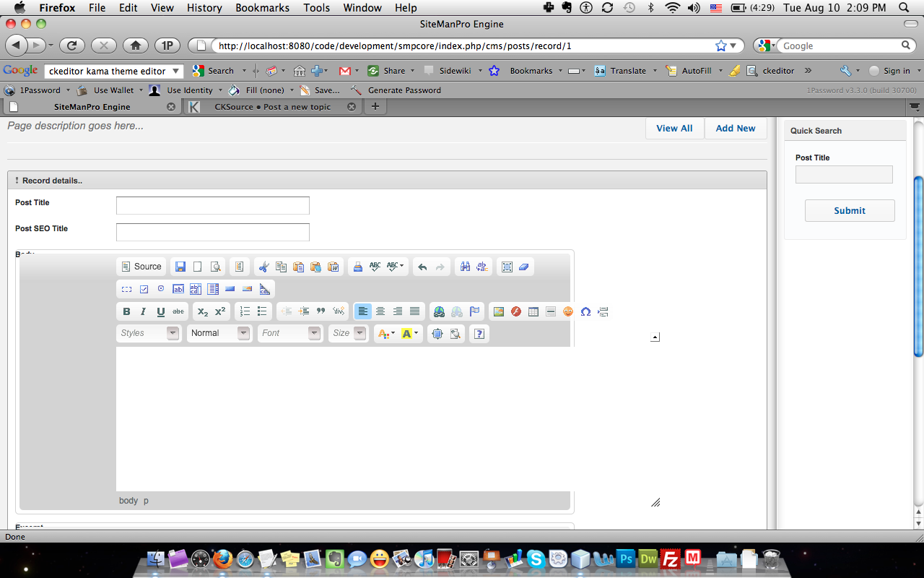
Task: Open the Normal paragraph format dropdown
Action: coord(219,333)
